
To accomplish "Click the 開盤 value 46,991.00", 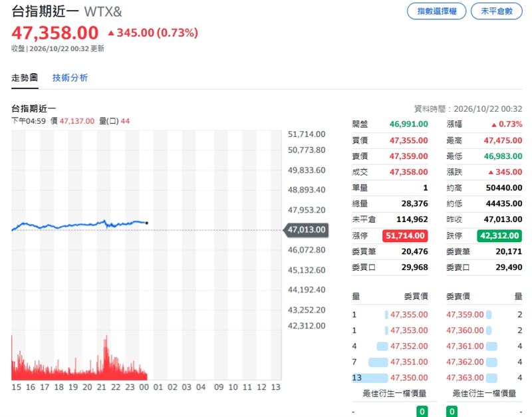I will pos(408,124).
